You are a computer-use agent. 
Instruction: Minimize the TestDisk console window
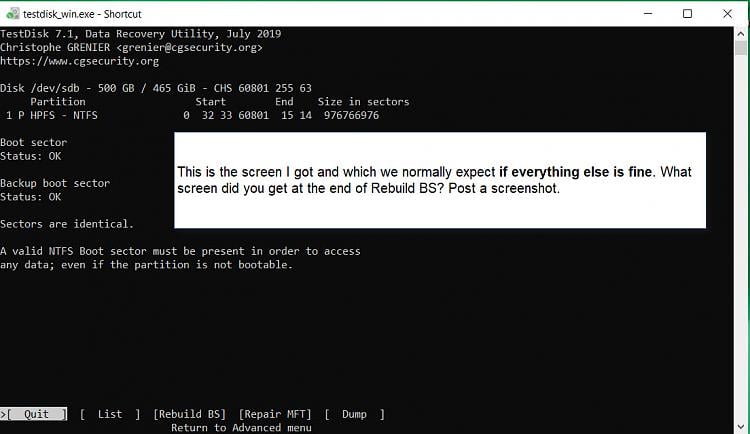pyautogui.click(x=642, y=14)
